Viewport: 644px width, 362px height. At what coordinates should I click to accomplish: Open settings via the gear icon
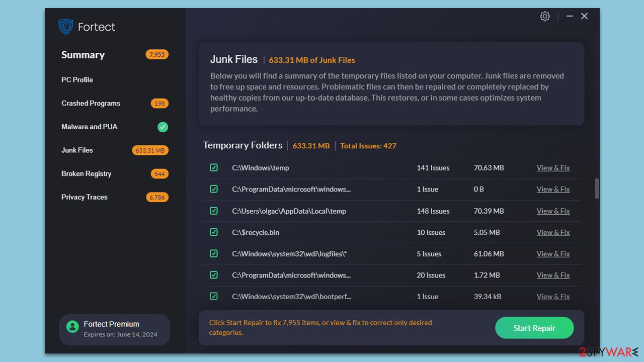coord(545,16)
